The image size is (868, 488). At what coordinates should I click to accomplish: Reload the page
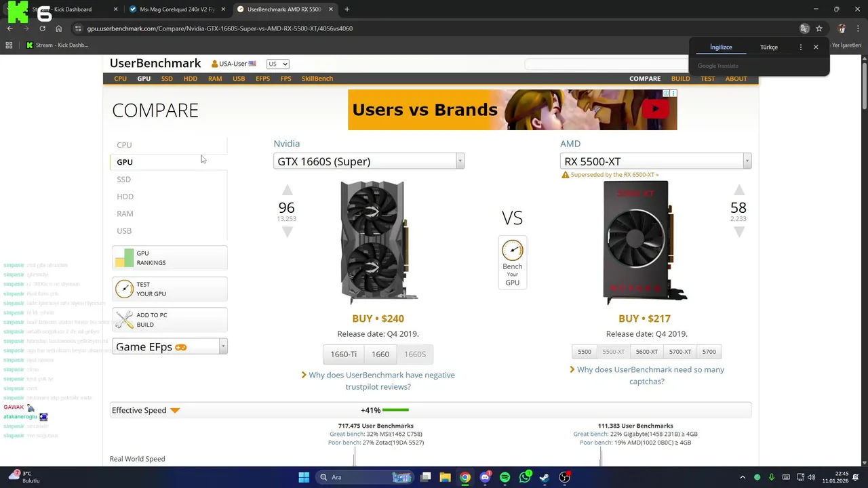coord(42,28)
